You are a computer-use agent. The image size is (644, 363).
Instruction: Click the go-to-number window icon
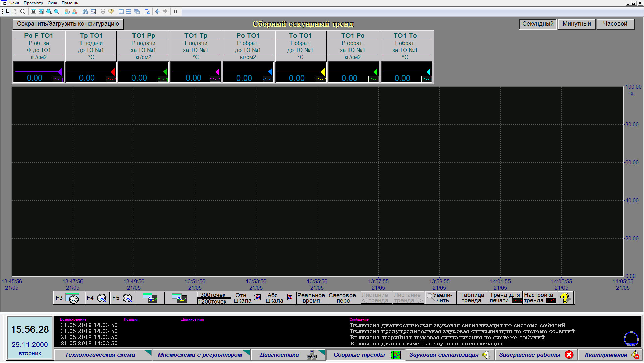tap(93, 11)
